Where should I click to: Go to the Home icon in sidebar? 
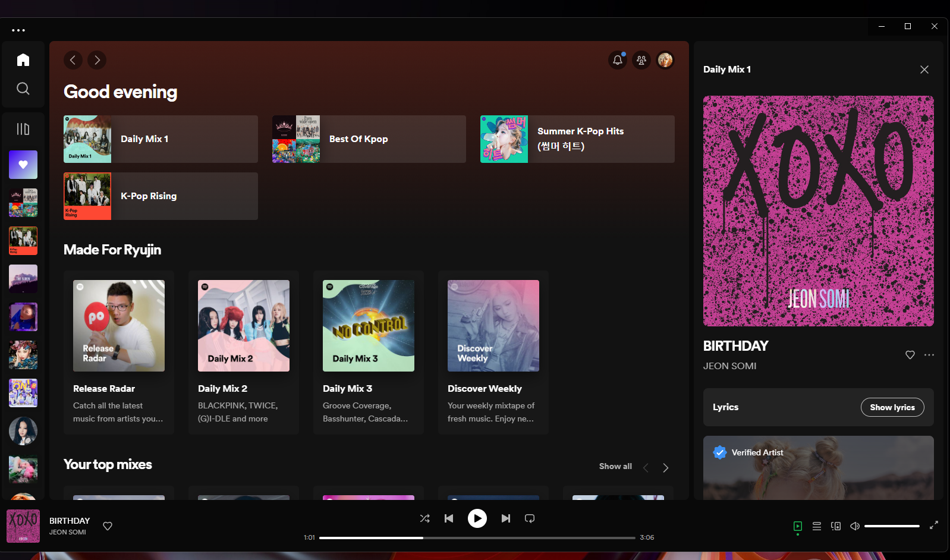[23, 60]
